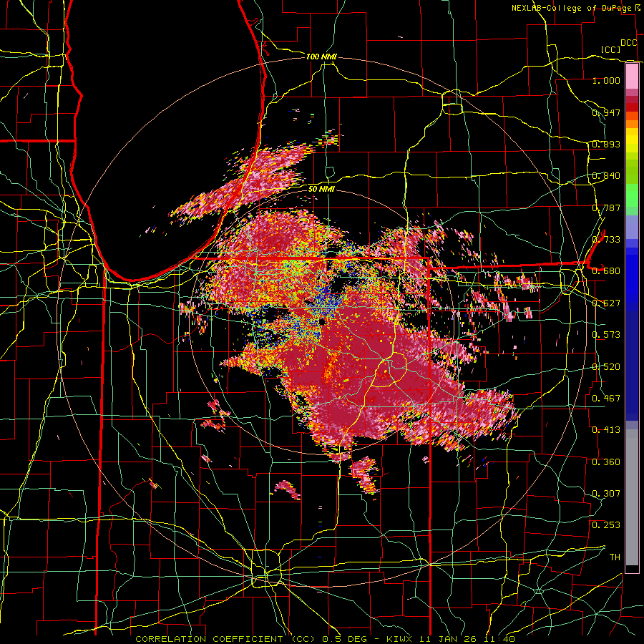Select the 0.360 value on the color scale
The height and width of the screenshot is (644, 644).
pos(606,462)
